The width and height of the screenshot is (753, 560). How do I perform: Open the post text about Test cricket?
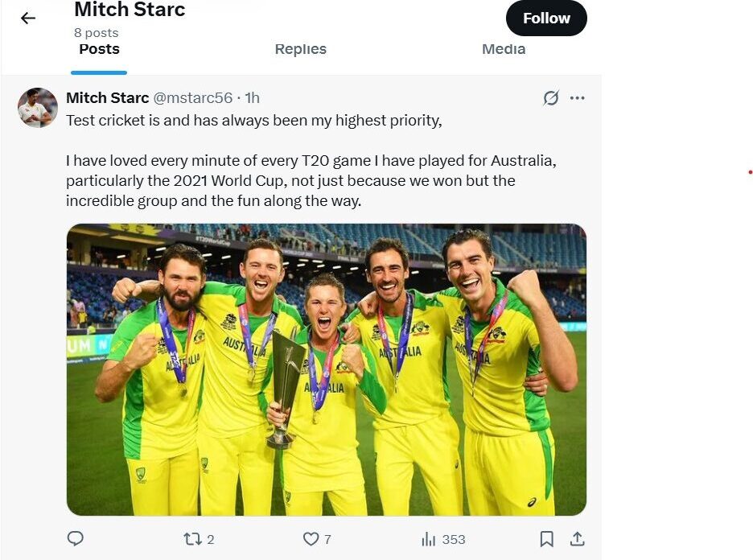click(x=253, y=121)
